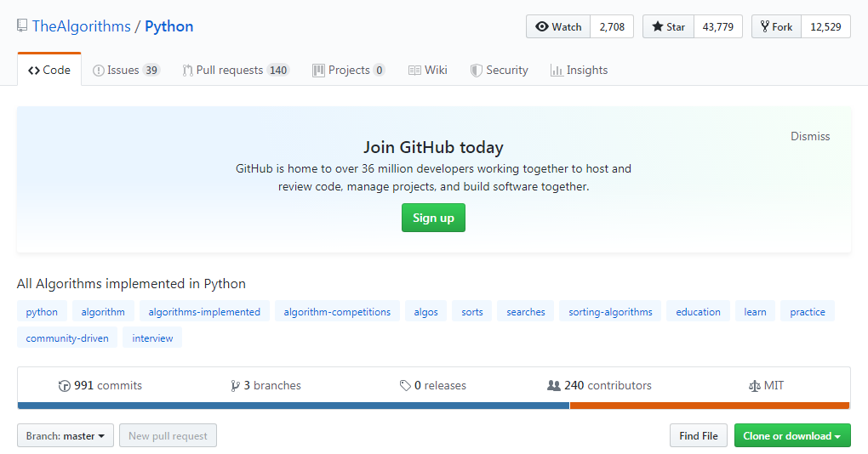Open the TheAlgorithms owner link

[82, 26]
